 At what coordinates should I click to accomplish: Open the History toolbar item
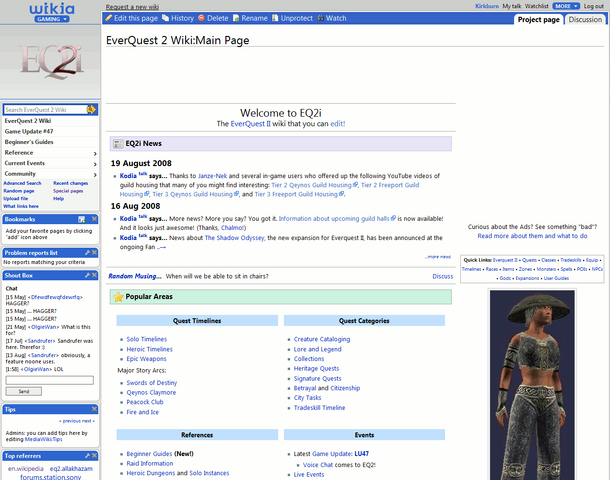(x=178, y=18)
